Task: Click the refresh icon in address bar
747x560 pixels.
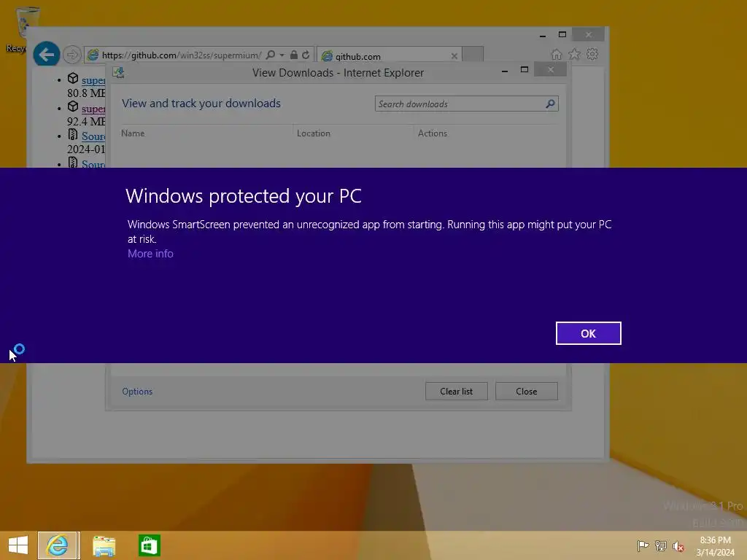Action: [x=306, y=55]
